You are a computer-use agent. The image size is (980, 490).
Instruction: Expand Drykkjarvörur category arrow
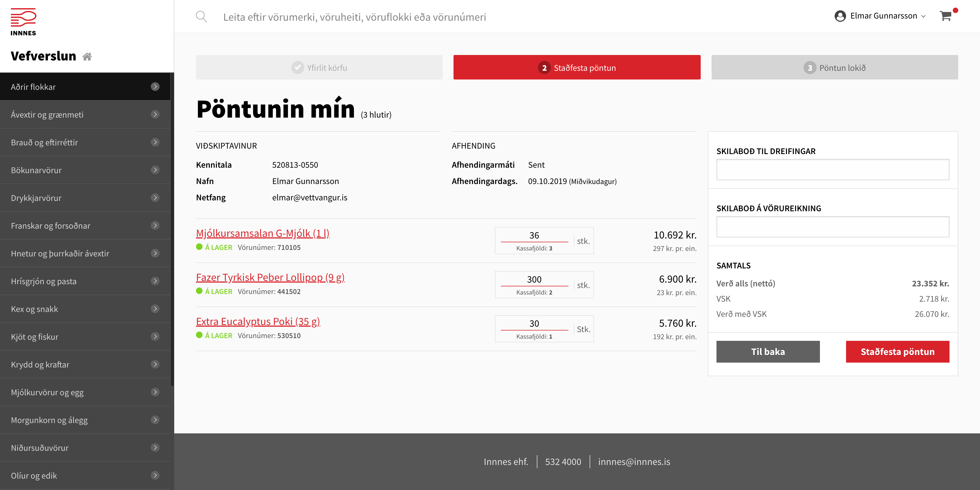click(x=155, y=198)
